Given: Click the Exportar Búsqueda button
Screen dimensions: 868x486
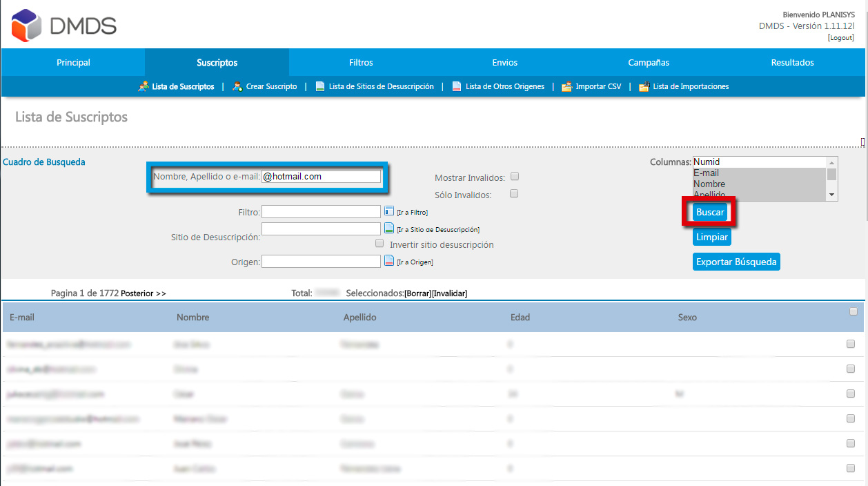Looking at the screenshot, I should coord(736,262).
